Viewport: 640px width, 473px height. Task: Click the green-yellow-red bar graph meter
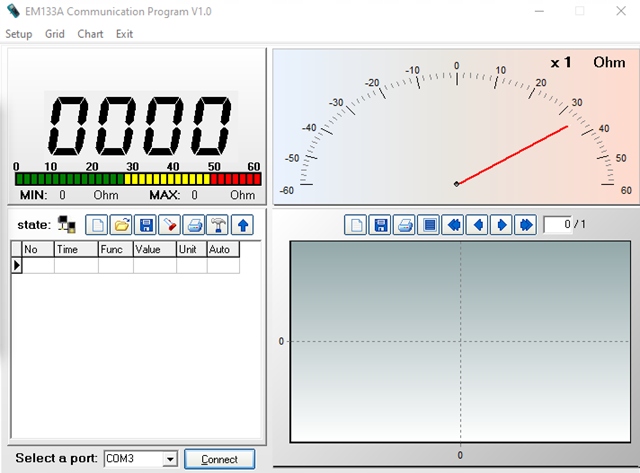coord(138,179)
